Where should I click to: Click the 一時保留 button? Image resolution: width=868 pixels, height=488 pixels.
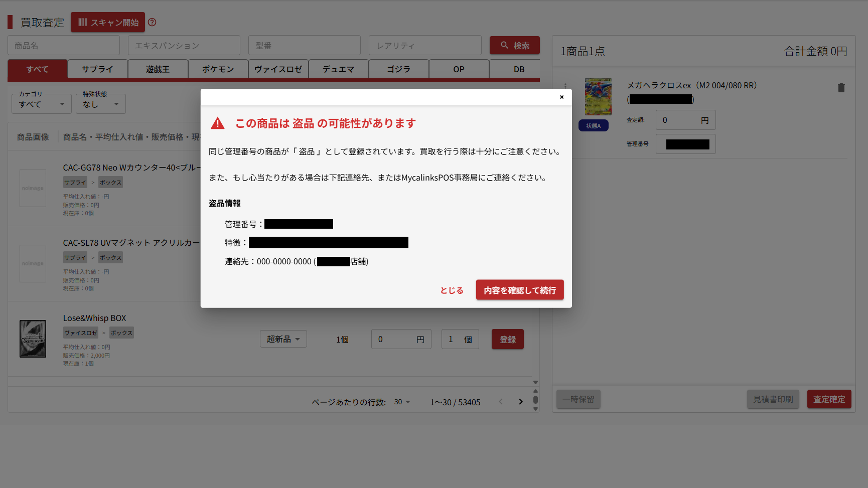(578, 399)
